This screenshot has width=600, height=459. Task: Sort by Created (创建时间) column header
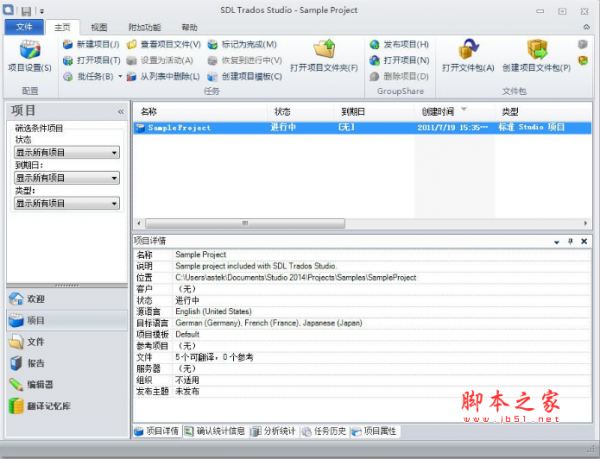click(455, 112)
